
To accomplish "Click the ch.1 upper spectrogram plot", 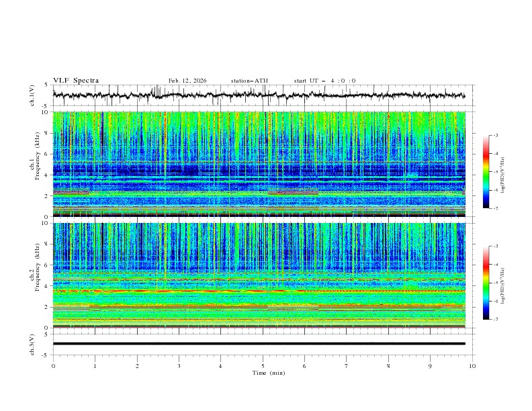I will point(262,165).
